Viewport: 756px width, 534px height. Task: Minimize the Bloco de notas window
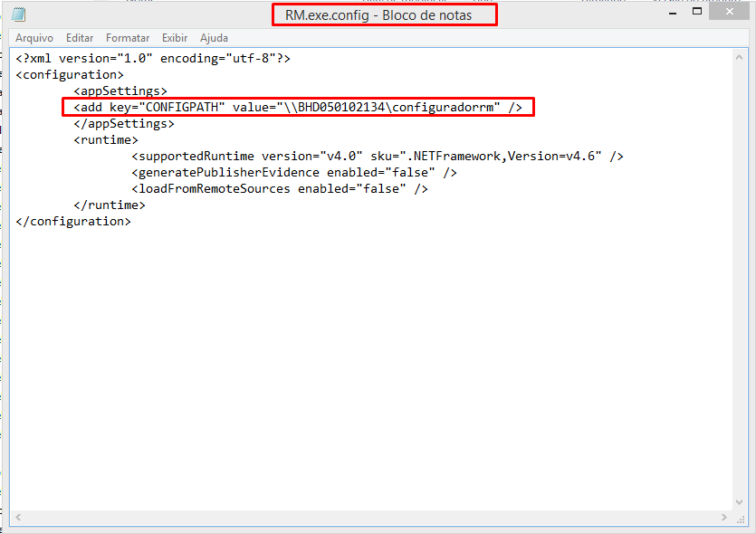click(x=673, y=13)
